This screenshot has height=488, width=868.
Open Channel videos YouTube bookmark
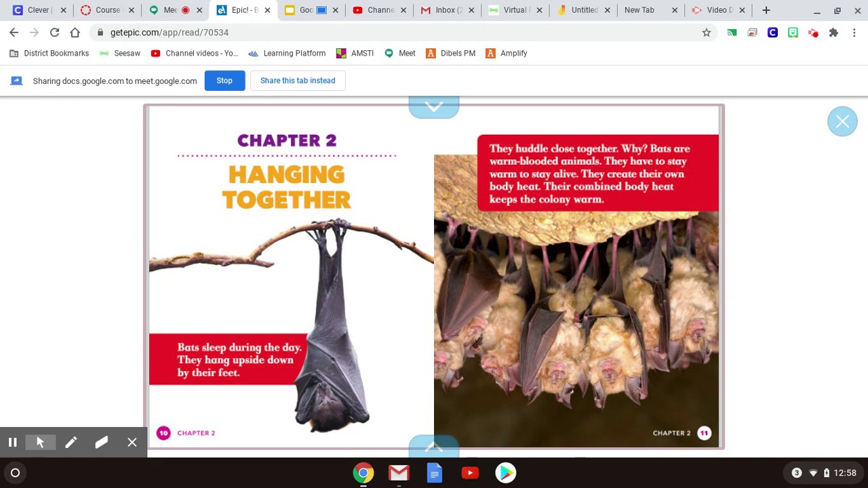pos(195,54)
